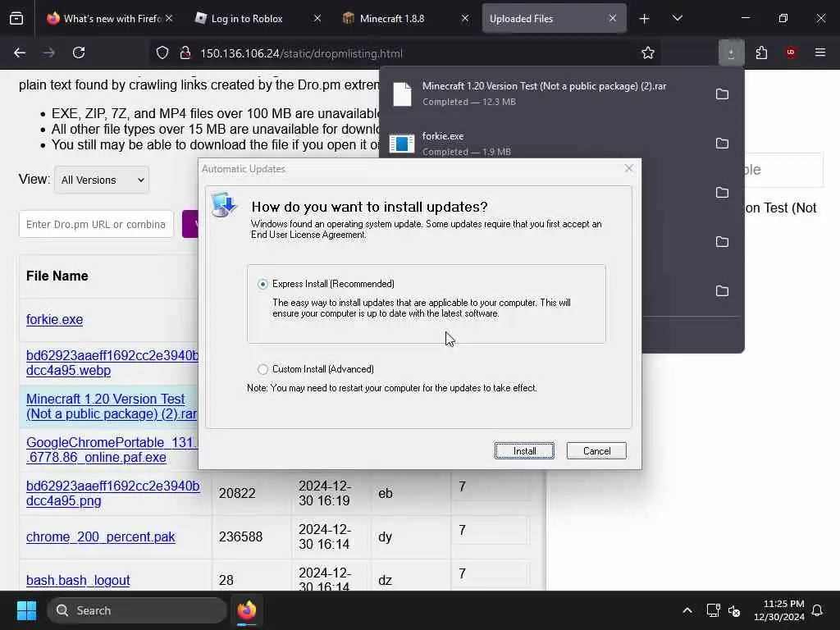Viewport: 840px width, 630px height.
Task: Open the Windows Start menu
Action: (26, 610)
